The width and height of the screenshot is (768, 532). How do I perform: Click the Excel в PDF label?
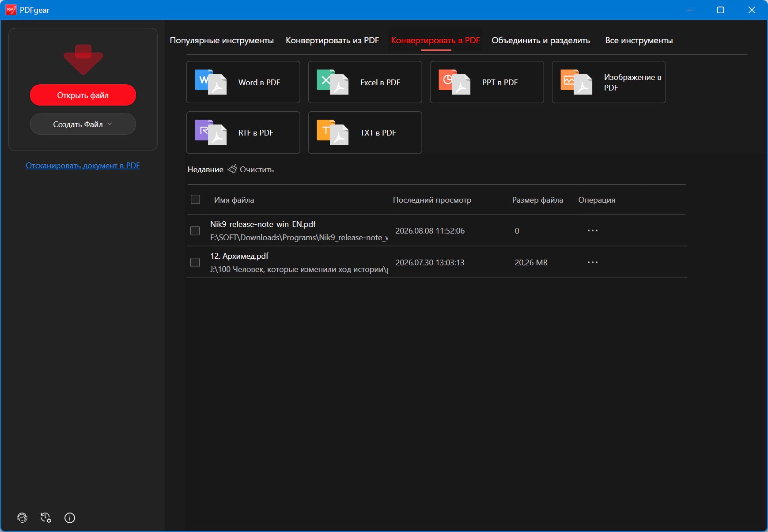pos(380,83)
